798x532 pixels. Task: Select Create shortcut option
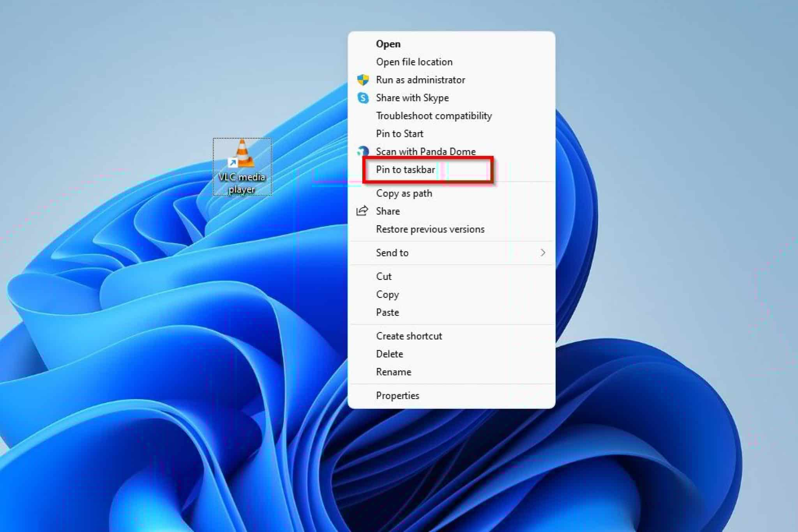click(x=409, y=336)
